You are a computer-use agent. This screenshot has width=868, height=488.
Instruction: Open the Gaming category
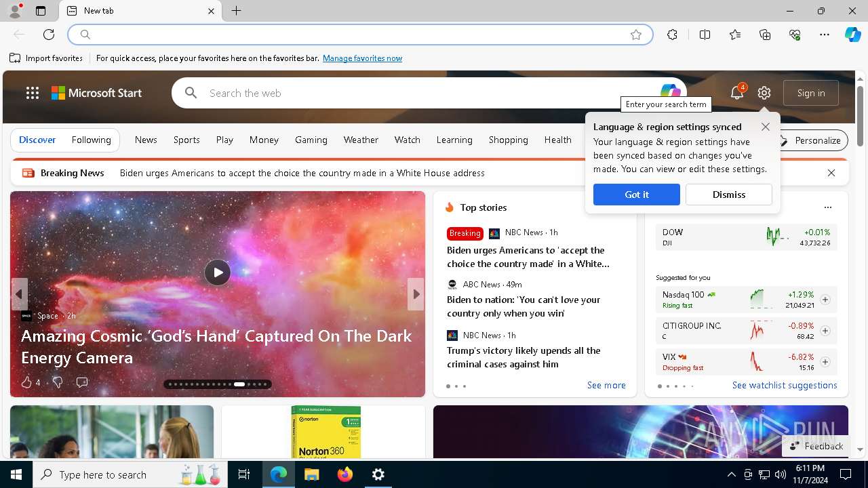(x=311, y=140)
